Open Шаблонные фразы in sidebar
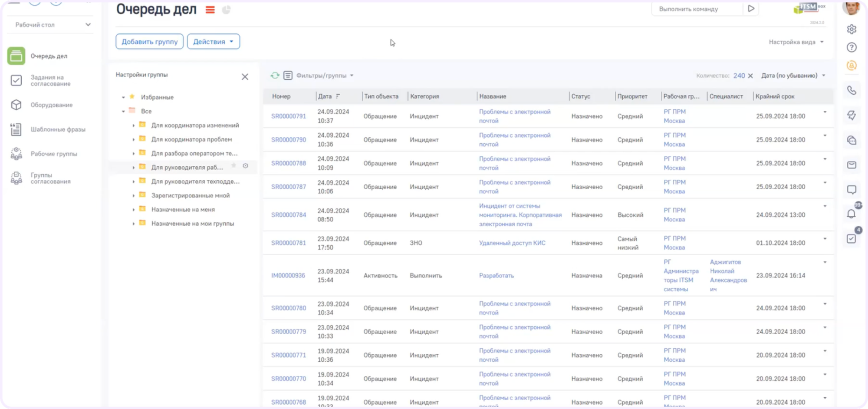This screenshot has width=868, height=409. (x=48, y=129)
